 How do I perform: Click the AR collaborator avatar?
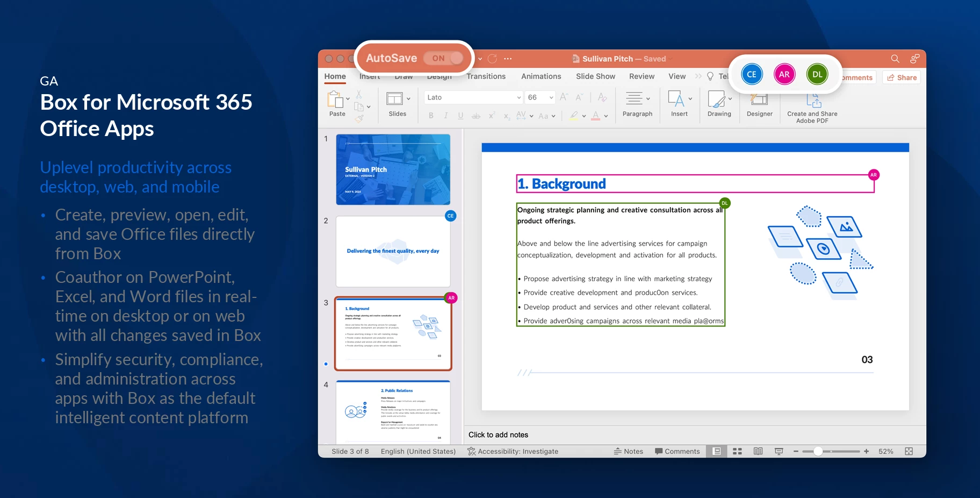pos(784,74)
